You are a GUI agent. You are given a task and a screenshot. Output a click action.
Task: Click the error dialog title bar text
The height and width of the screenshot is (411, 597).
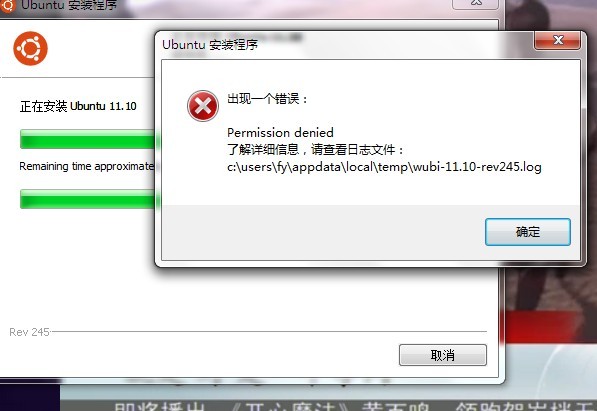click(x=210, y=45)
